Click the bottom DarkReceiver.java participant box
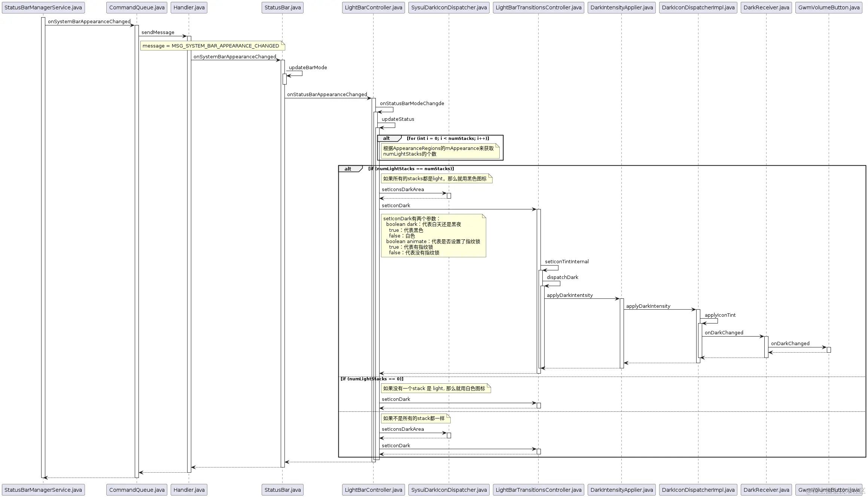Screen dimensions: 868x497 [766, 490]
